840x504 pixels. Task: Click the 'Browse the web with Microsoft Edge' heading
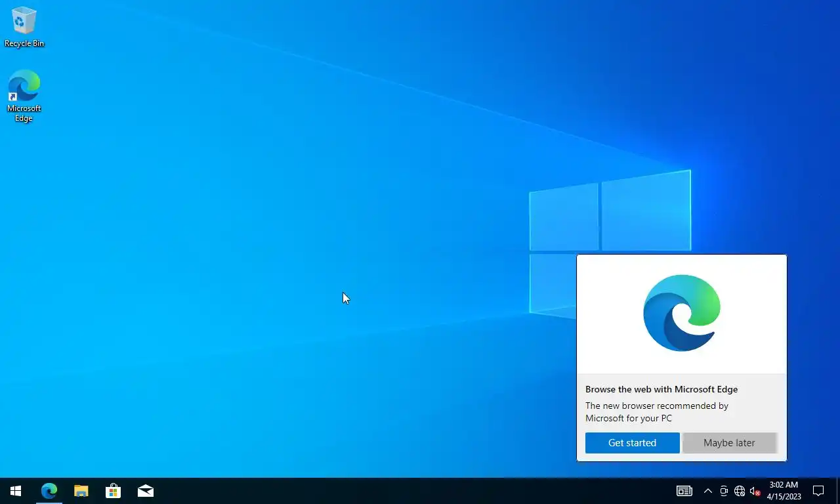point(661,389)
